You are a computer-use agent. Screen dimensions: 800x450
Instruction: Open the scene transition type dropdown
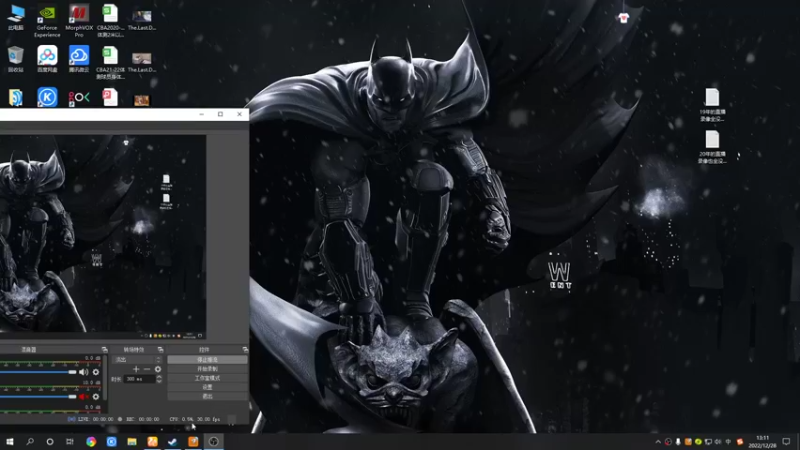tap(137, 360)
